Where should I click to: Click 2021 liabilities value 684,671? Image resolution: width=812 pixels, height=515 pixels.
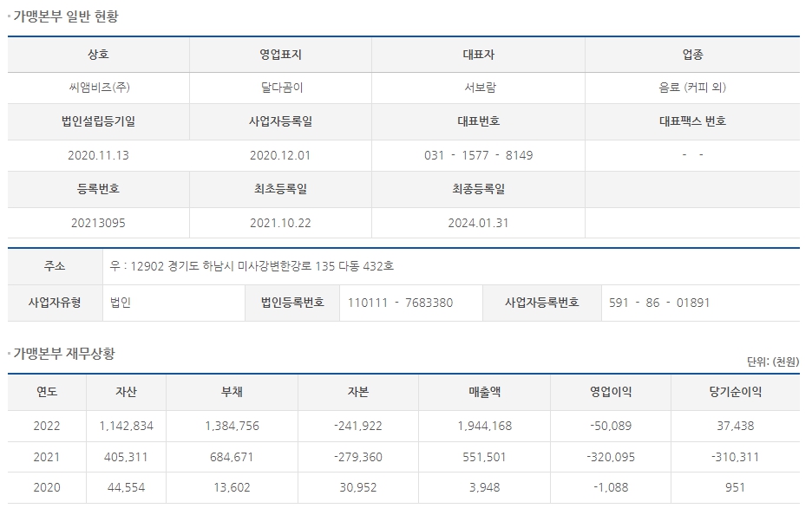click(x=232, y=458)
